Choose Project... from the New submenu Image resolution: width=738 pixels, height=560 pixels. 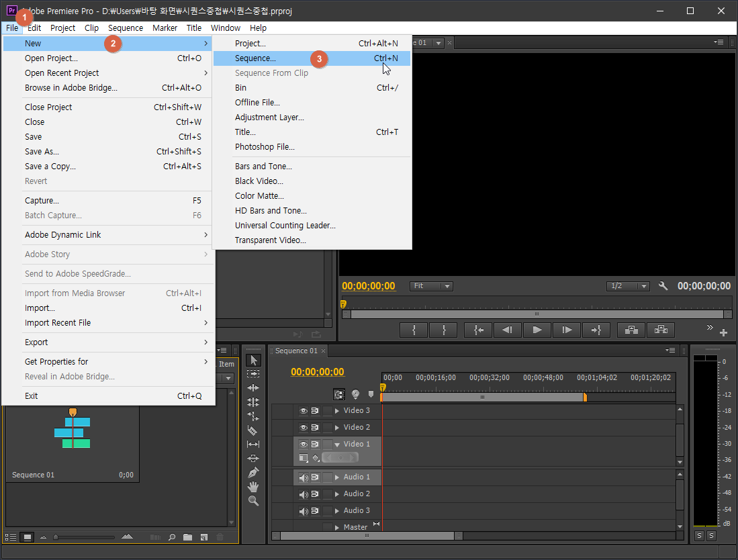pos(312,43)
